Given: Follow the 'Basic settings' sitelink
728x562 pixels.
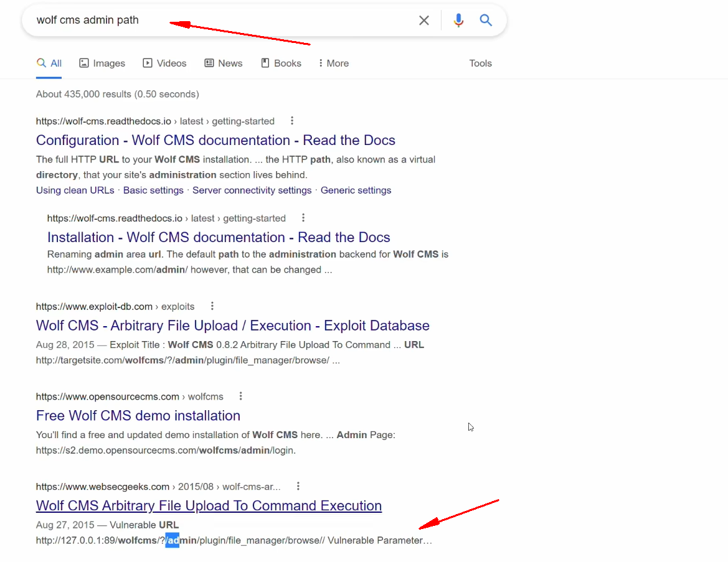Looking at the screenshot, I should tap(153, 190).
